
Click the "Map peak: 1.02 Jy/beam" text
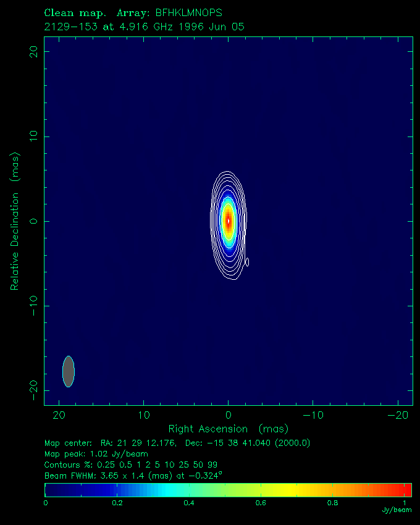(x=96, y=454)
